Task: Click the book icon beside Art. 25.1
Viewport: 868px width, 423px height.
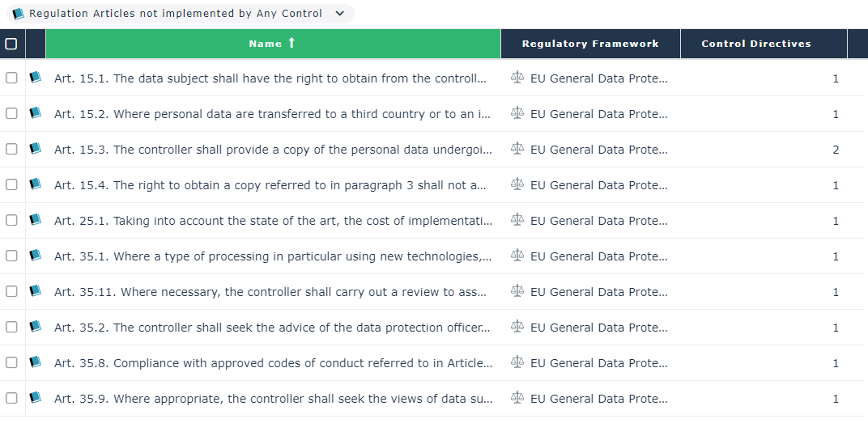Action: tap(35, 220)
